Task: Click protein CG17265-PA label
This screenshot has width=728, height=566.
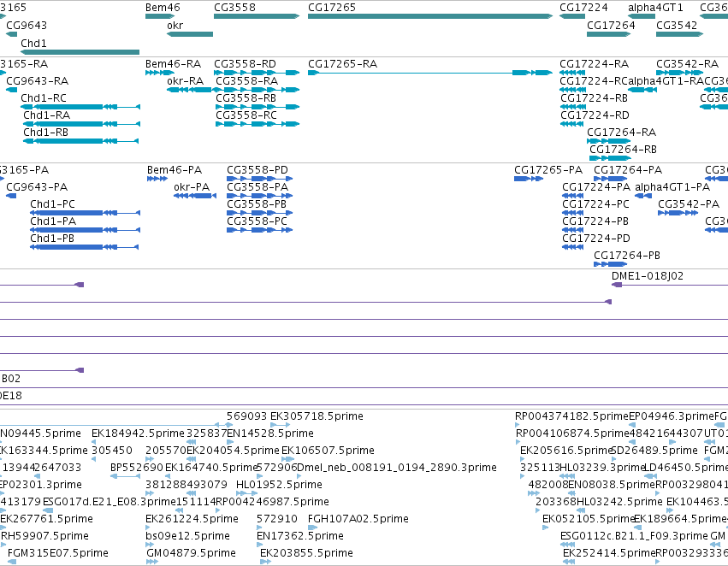Action: pyautogui.click(x=548, y=170)
